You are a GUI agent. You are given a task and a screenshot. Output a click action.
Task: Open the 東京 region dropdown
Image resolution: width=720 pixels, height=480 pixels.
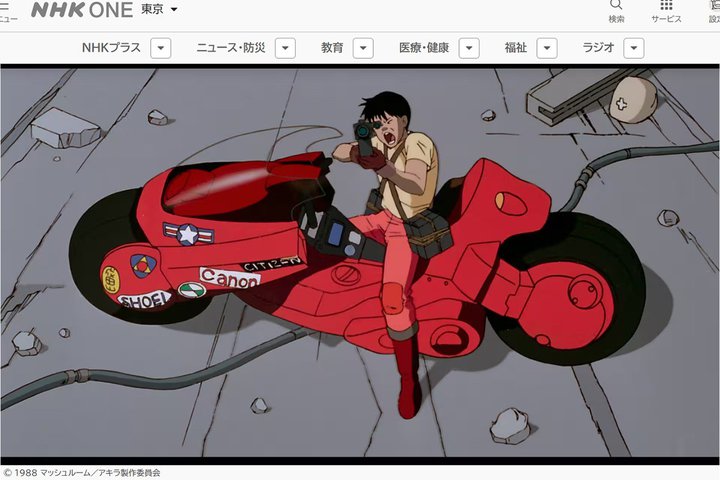pos(159,9)
